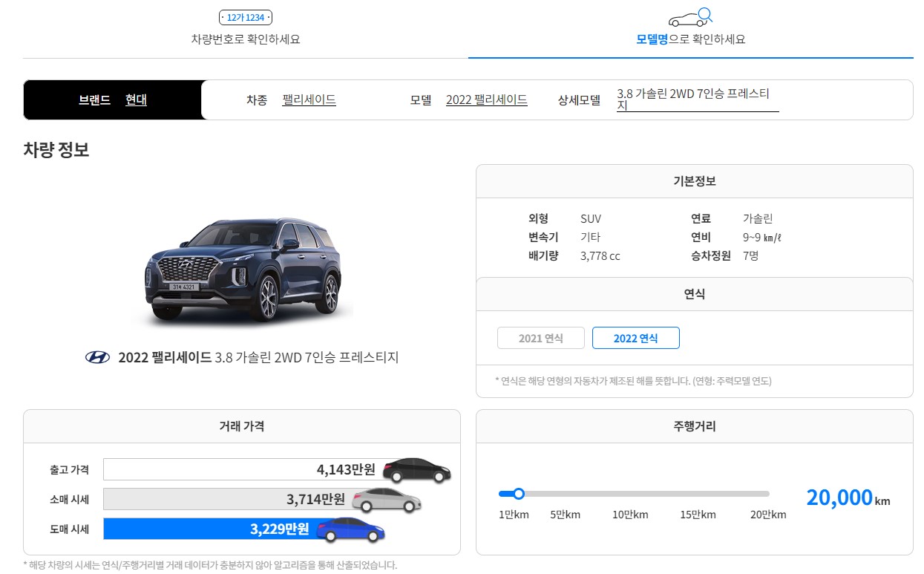Set mileage slider at 10만km mark

[x=630, y=493]
